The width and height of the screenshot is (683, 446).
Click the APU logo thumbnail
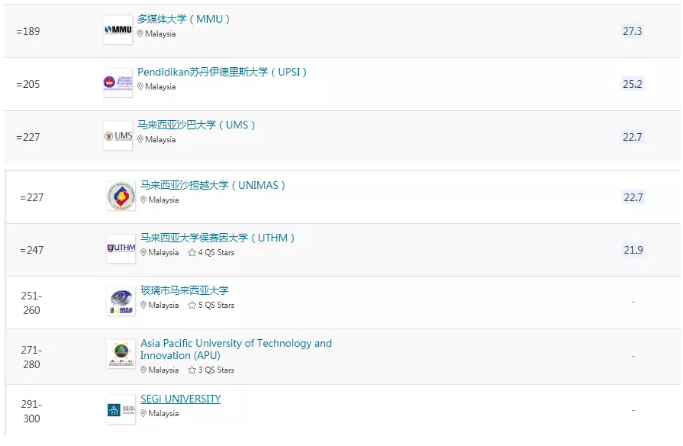[121, 354]
